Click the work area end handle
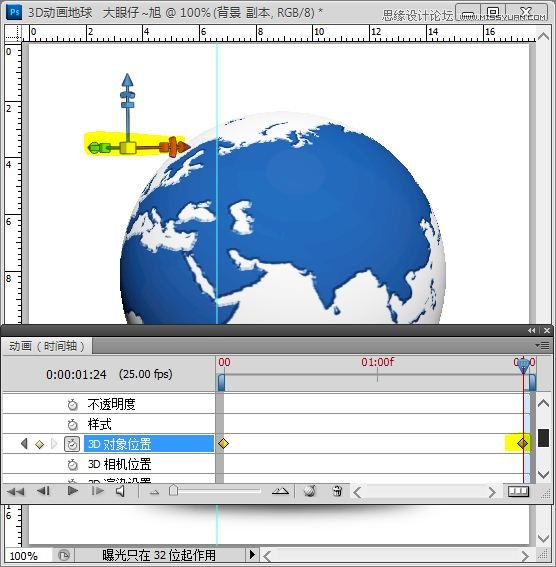556x567 pixels. coord(532,383)
